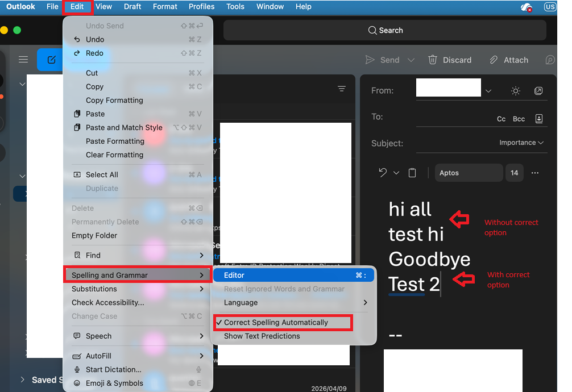Image resolution: width=572 pixels, height=392 pixels.
Task: Click the search magnifier icon
Action: click(372, 30)
